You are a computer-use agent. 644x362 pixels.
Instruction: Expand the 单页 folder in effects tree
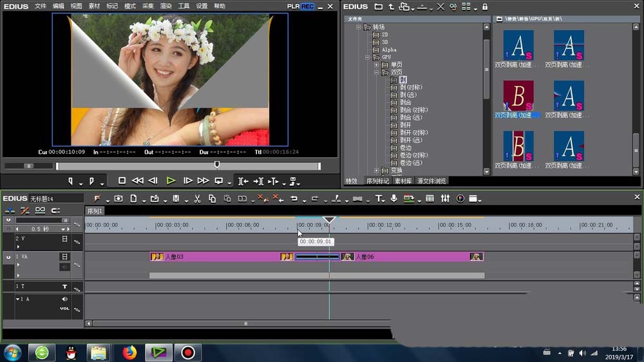[x=376, y=65]
